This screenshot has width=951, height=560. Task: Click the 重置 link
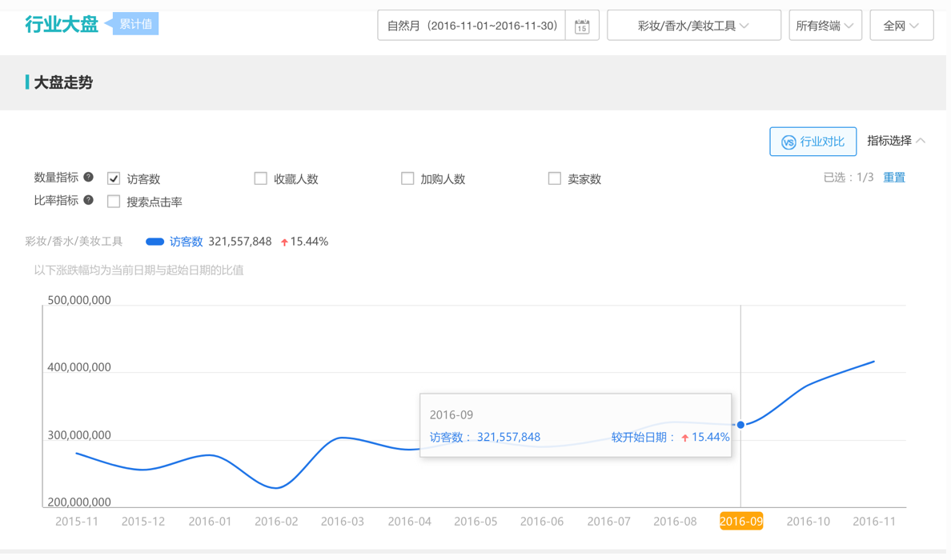coord(894,178)
